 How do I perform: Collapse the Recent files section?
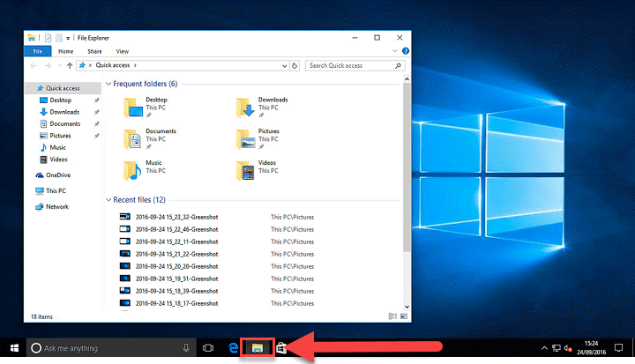[108, 200]
